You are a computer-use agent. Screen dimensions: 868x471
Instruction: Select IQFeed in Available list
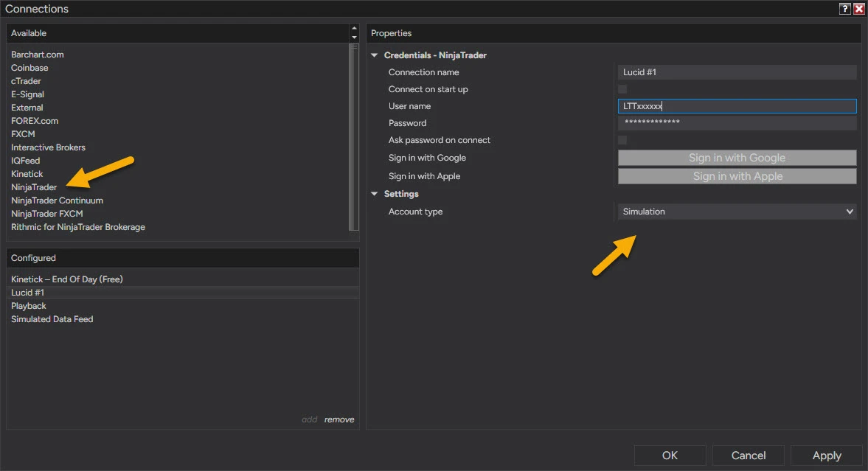coord(26,161)
